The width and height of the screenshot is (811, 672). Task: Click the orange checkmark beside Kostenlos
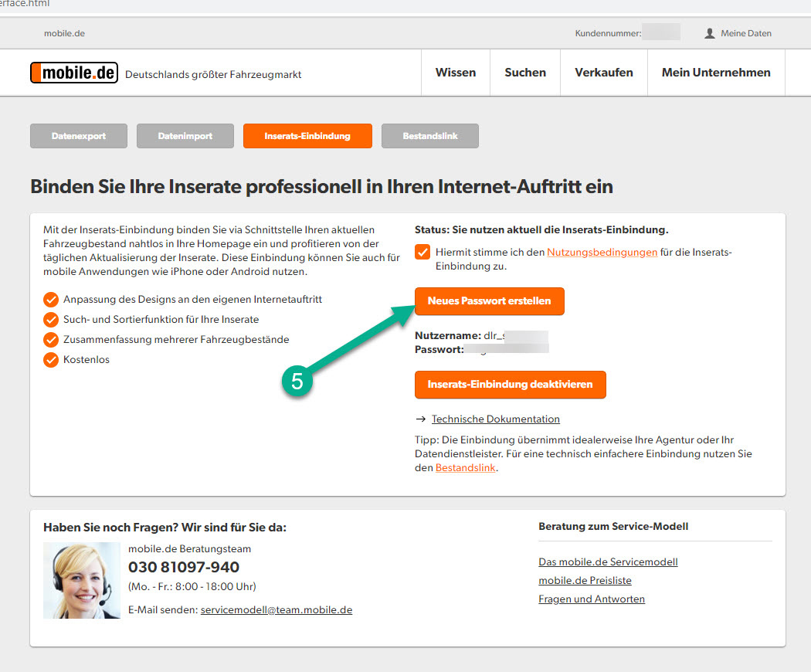[x=51, y=359]
